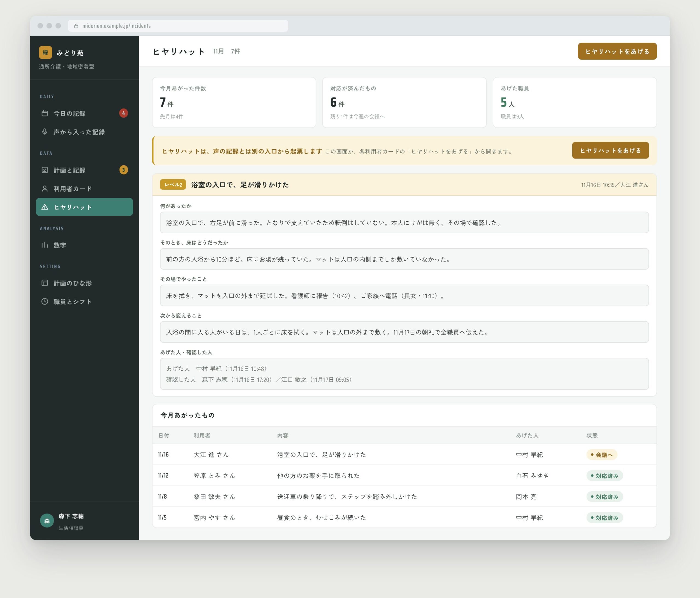Click 浴室の入口で、足が滑りかけた in the table
The width and height of the screenshot is (700, 598).
(x=322, y=455)
